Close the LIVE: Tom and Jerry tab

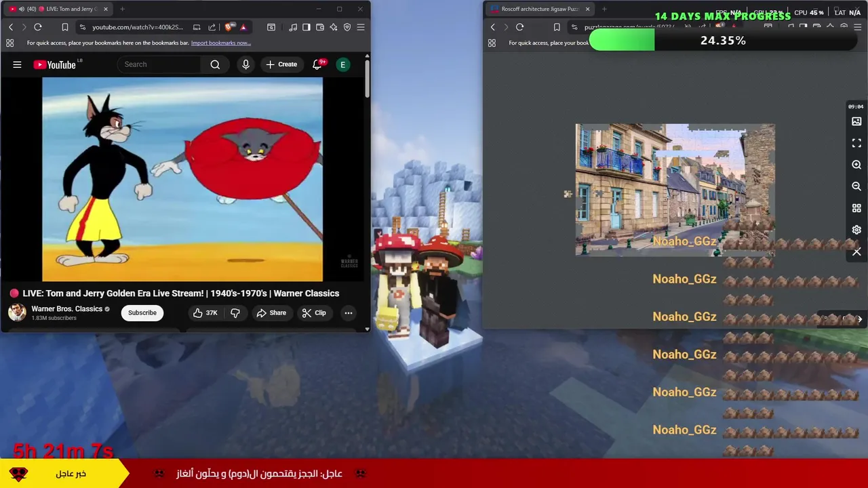[106, 9]
